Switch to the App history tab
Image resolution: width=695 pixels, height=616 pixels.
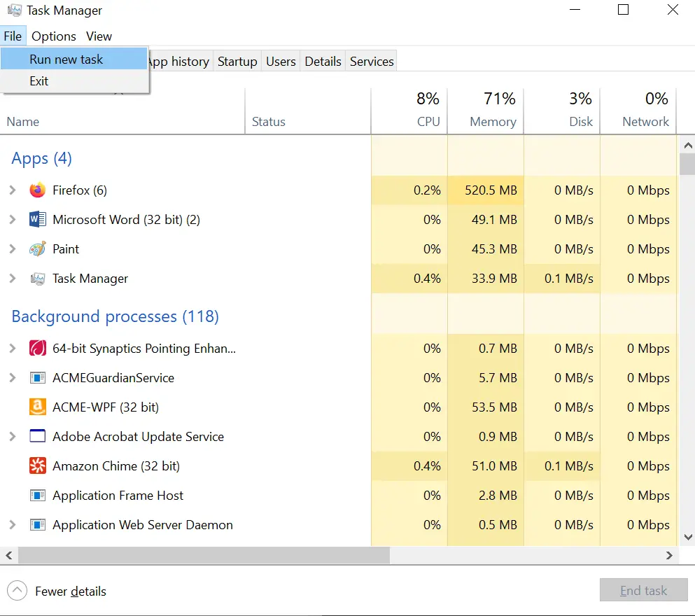(180, 61)
